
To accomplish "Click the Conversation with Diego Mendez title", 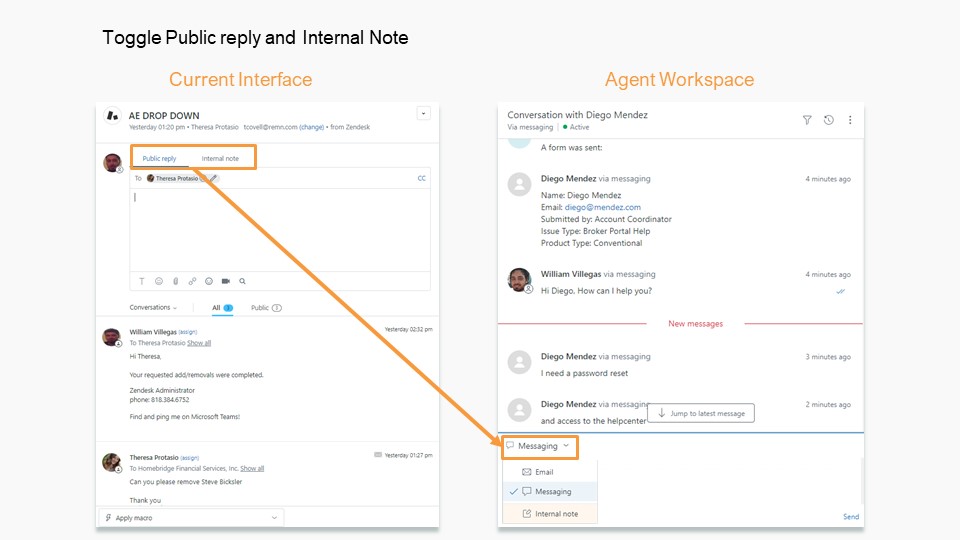I will click(x=577, y=114).
